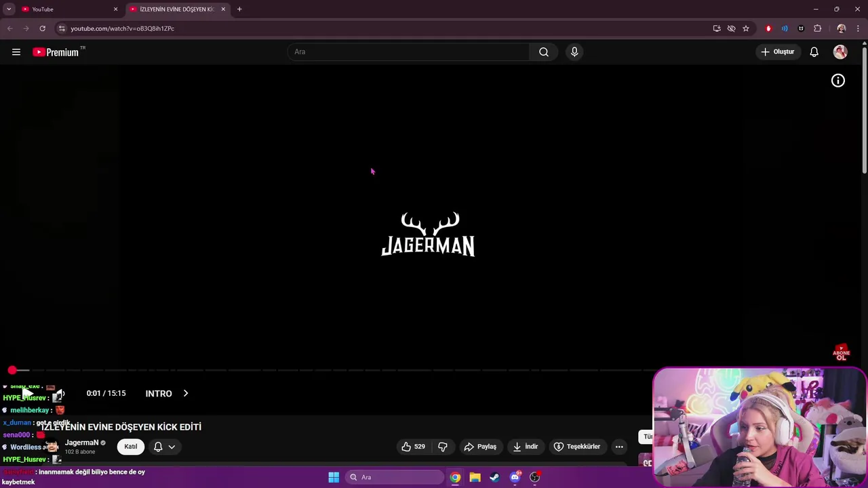Open the subscription notification bell dropdown
The width and height of the screenshot is (868, 488).
(164, 447)
